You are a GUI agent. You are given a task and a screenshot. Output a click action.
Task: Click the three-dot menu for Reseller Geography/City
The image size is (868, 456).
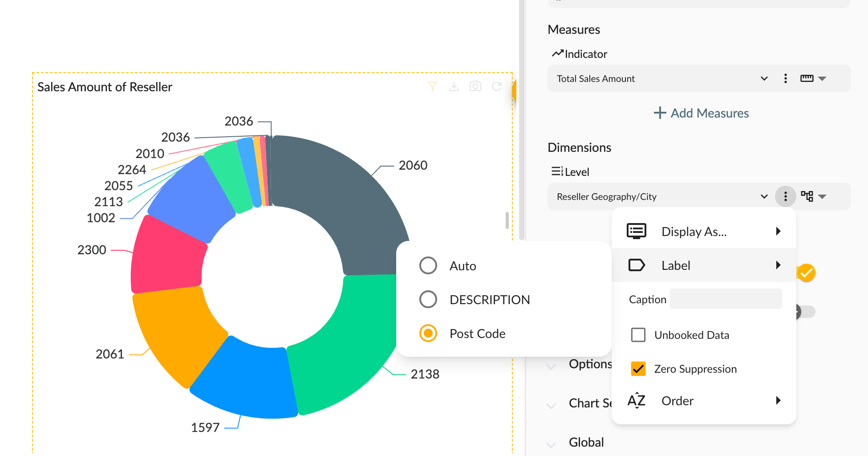coord(785,196)
